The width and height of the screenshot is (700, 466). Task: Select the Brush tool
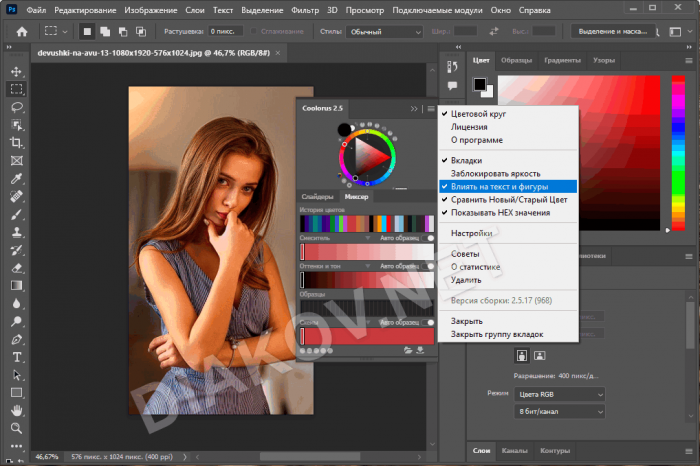pos(17,214)
